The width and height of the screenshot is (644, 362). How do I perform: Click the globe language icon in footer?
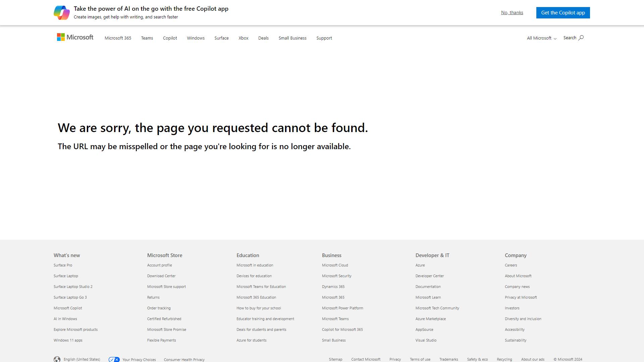(57, 359)
